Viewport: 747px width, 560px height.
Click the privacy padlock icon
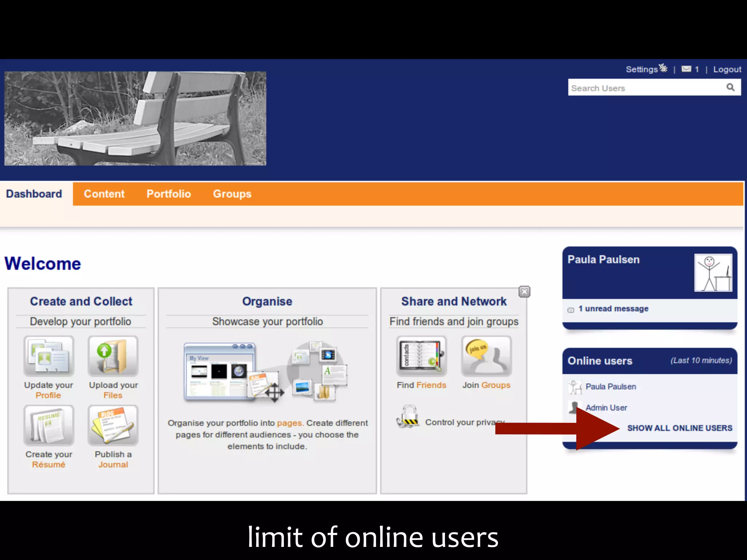point(408,417)
